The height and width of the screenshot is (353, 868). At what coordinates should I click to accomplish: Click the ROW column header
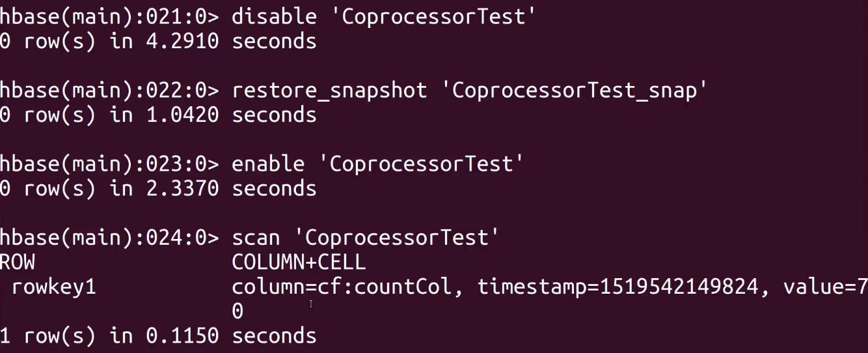18,262
